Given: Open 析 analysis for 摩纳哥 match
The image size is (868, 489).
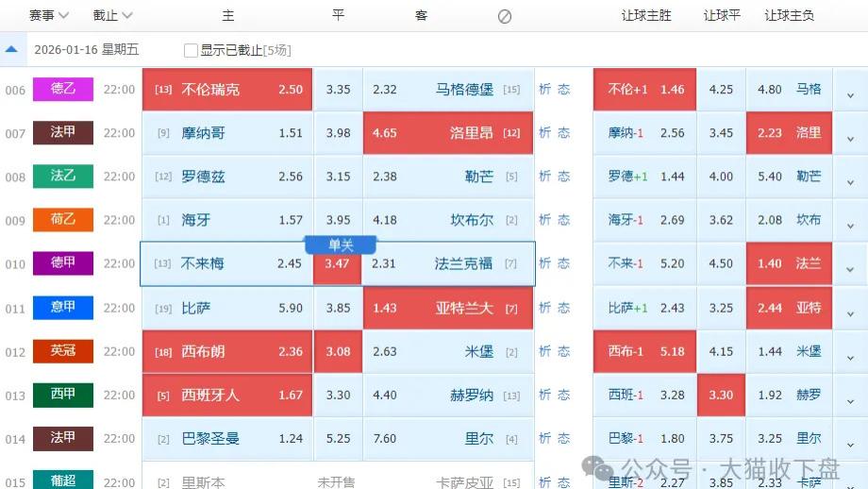Looking at the screenshot, I should pos(544,132).
